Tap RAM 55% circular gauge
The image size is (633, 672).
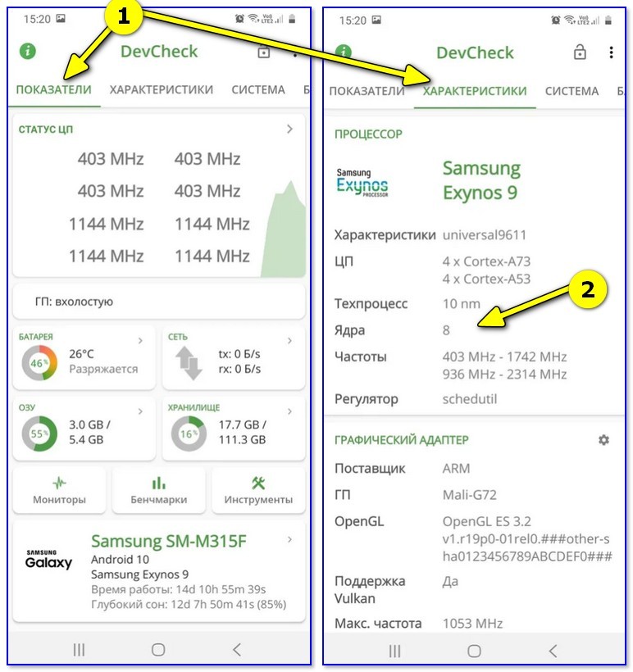point(39,434)
